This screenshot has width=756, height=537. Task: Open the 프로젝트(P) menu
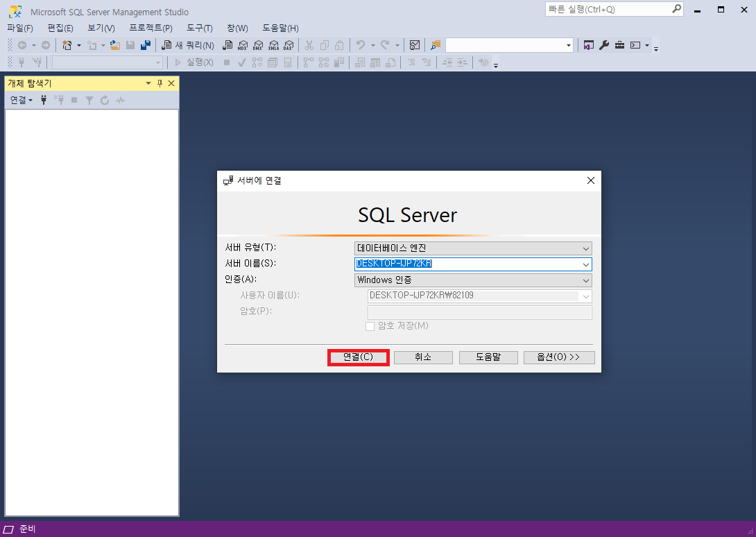click(151, 28)
